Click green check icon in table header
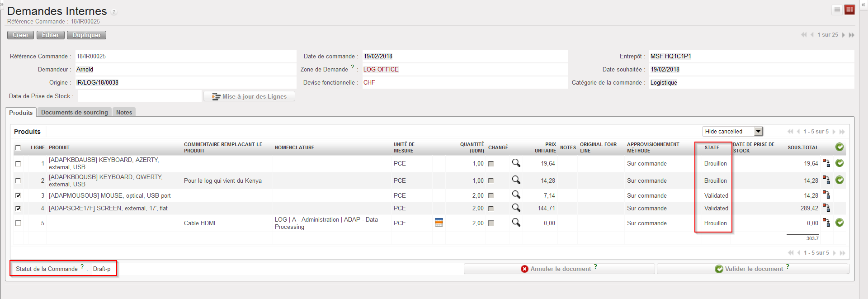Image resolution: width=868 pixels, height=299 pixels. tap(840, 147)
